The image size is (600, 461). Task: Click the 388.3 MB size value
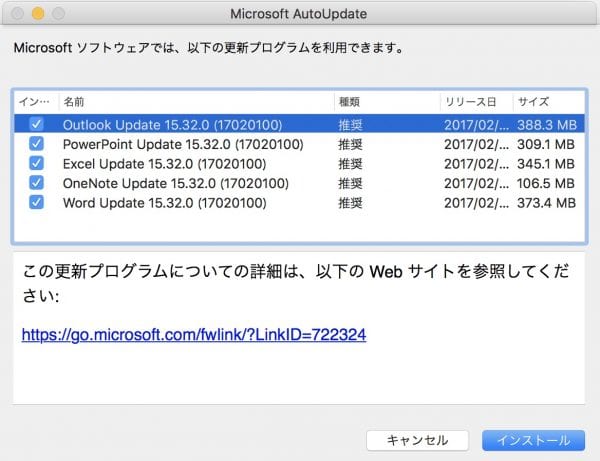pyautogui.click(x=547, y=125)
